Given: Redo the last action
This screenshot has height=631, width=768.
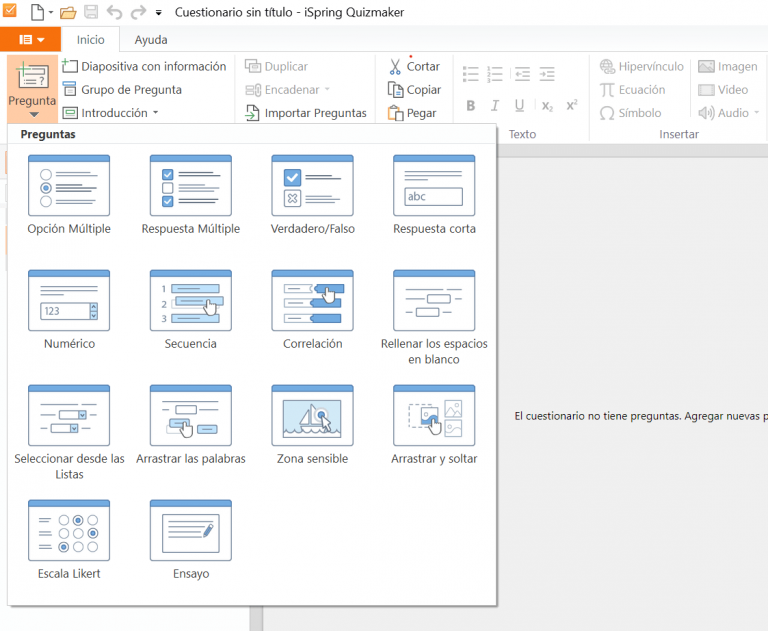Looking at the screenshot, I should [x=138, y=12].
